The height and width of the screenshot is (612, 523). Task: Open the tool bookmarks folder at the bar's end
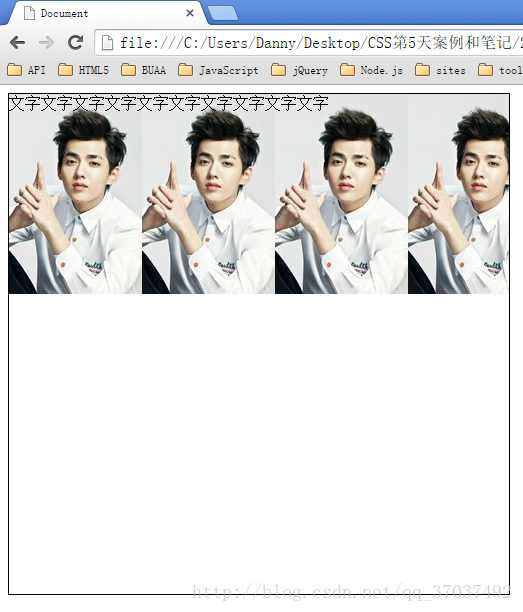point(500,70)
